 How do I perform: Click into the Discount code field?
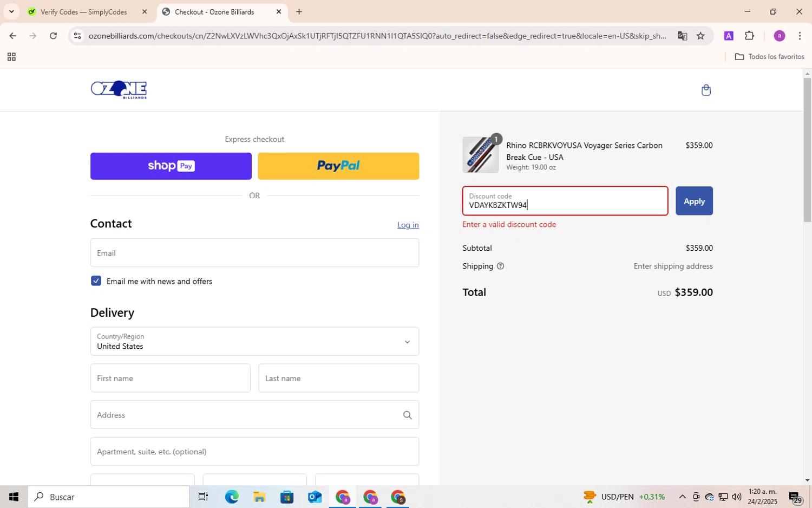click(565, 201)
